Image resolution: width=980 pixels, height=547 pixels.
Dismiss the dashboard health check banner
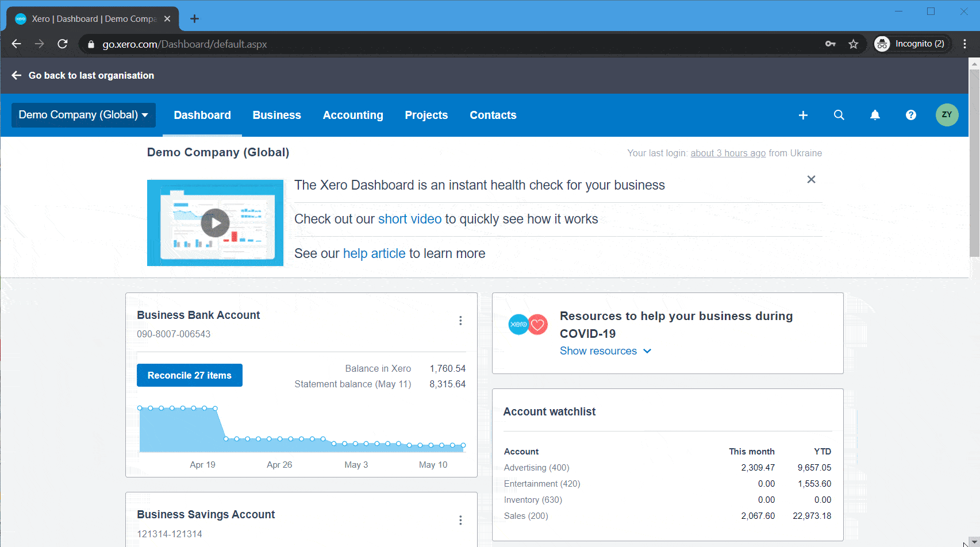(811, 179)
